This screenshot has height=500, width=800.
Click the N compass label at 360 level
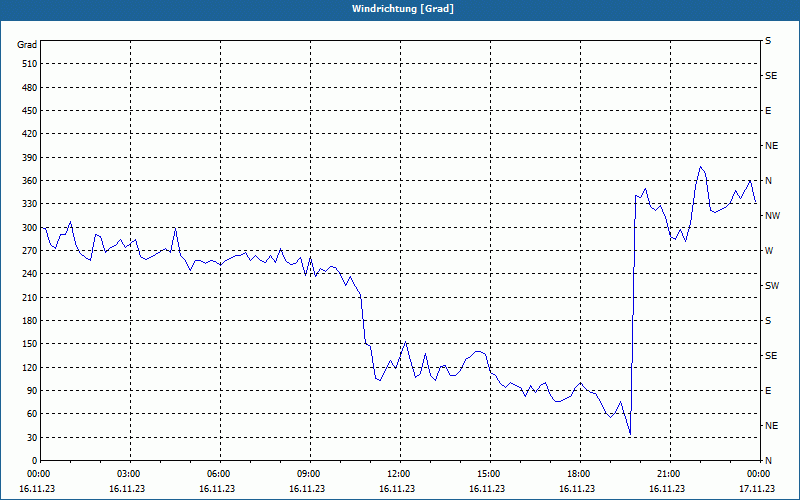768,181
